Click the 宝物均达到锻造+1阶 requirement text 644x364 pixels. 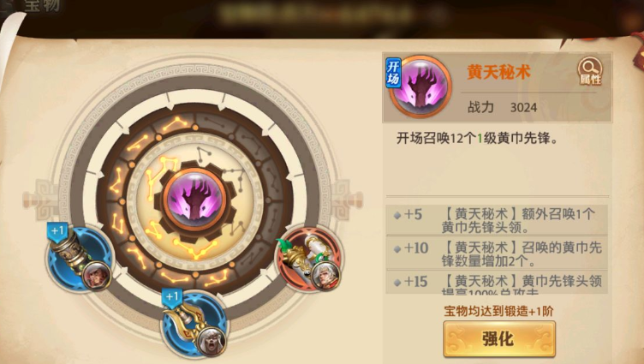498,312
